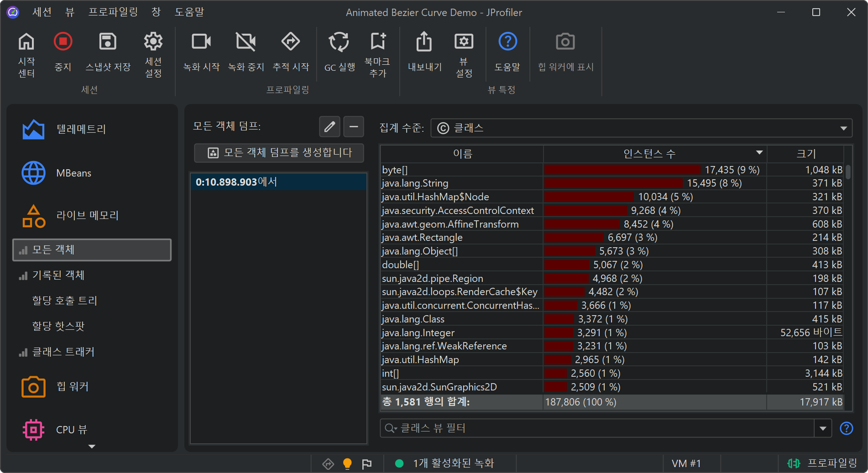Image resolution: width=868 pixels, height=473 pixels.
Task: Select 할당 호출 트리 in the sidebar
Action: 65,301
